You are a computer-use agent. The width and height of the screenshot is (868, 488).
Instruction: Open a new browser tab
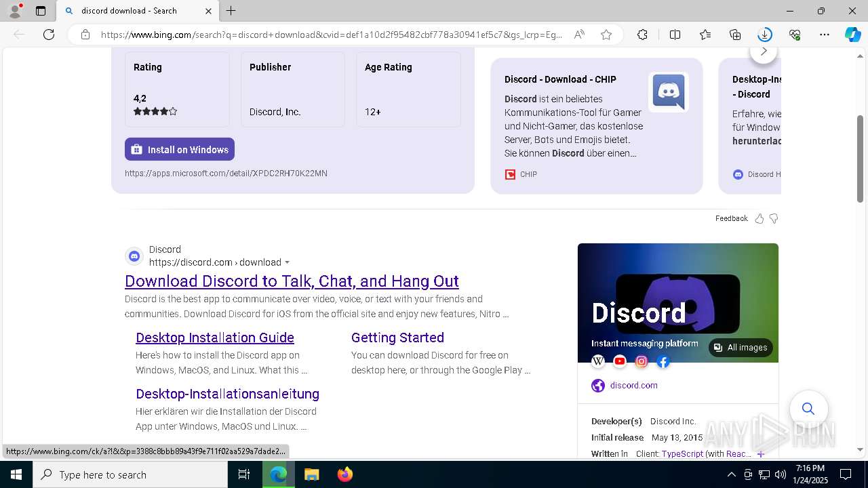231,11
